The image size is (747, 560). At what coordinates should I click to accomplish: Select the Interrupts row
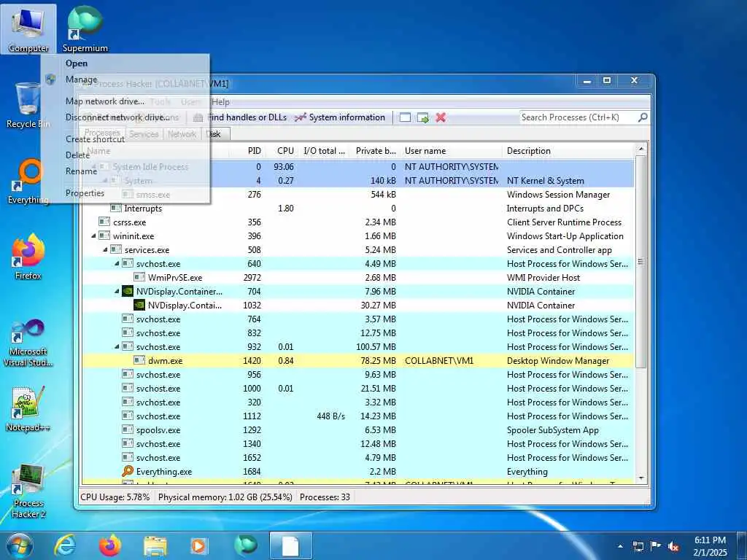click(358, 209)
